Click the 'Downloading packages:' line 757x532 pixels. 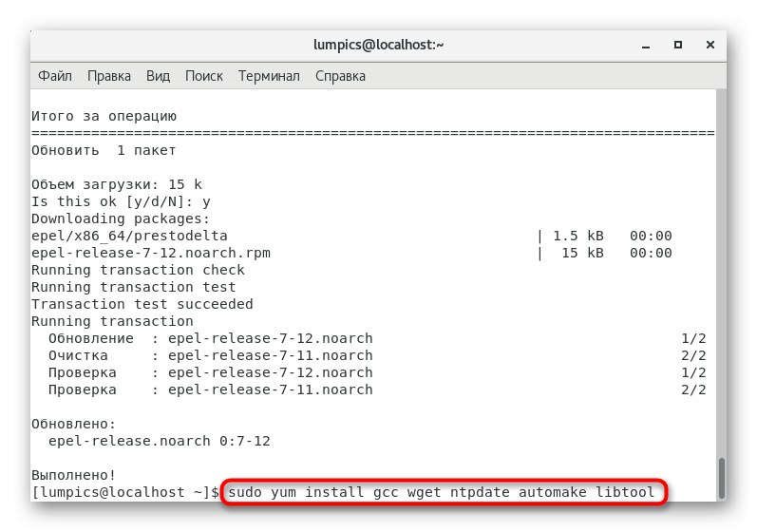(x=121, y=218)
